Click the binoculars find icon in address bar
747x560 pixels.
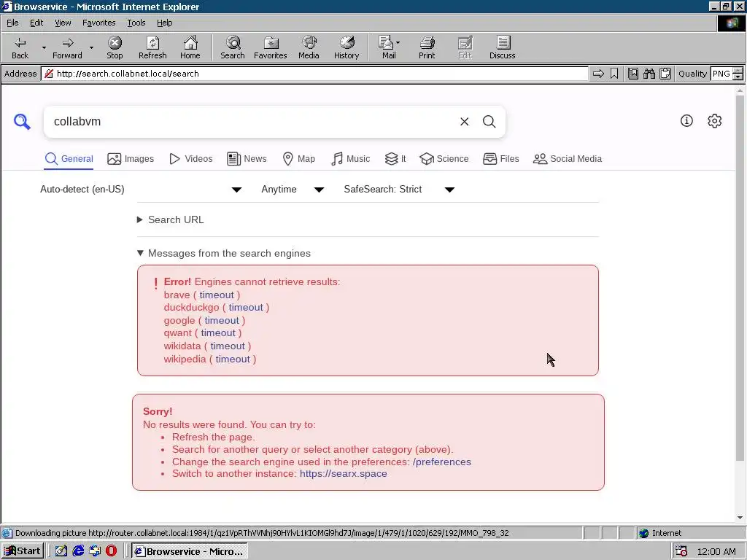click(x=649, y=74)
